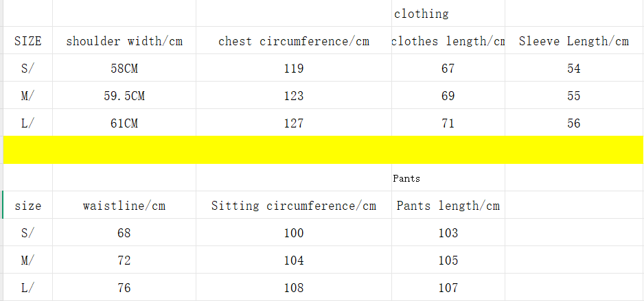Select the lowercase "size" header cell

[28, 206]
